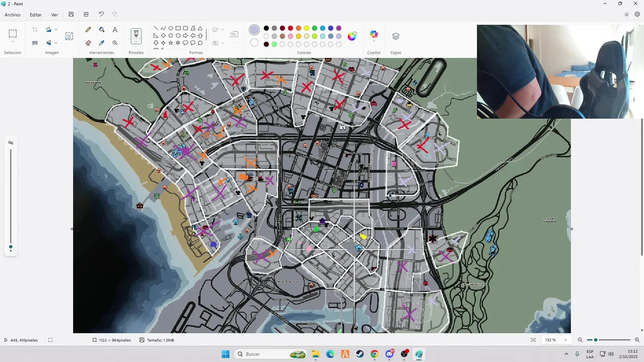
Task: Click the zoom out minus button
Action: [580, 340]
